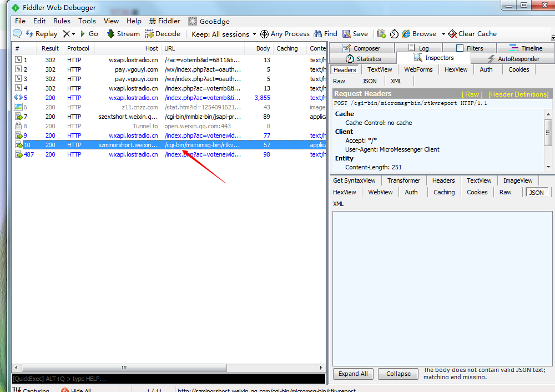This screenshot has width=555, height=392.
Task: Switch to the Filters tab
Action: pyautogui.click(x=470, y=48)
